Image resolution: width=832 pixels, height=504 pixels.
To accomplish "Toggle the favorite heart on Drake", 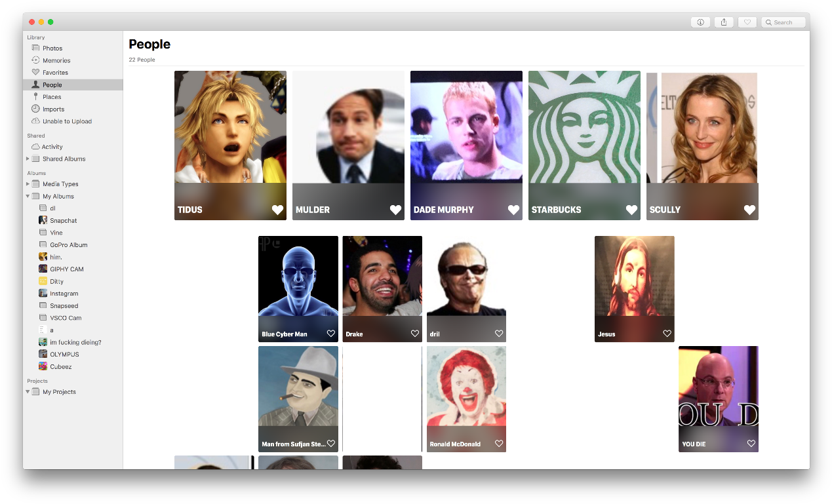I will point(414,334).
